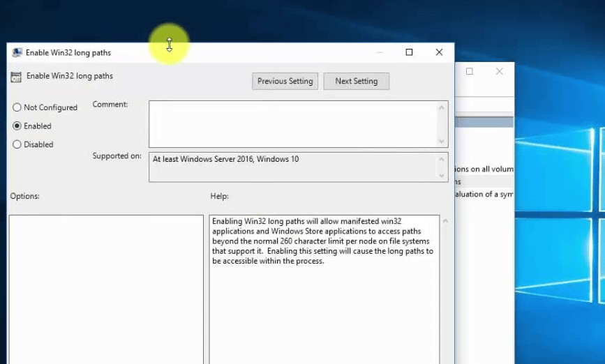The width and height of the screenshot is (605, 364).
Task: Go to Next Setting
Action: pos(356,82)
